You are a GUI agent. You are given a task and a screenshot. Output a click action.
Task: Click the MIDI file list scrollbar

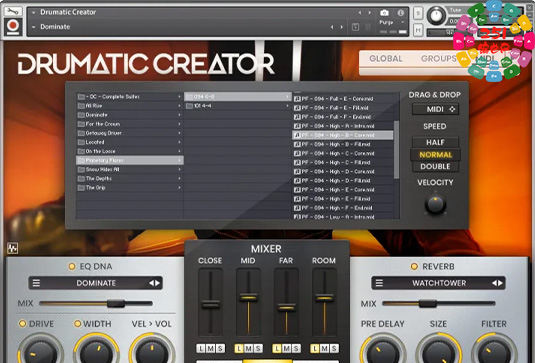click(x=396, y=149)
